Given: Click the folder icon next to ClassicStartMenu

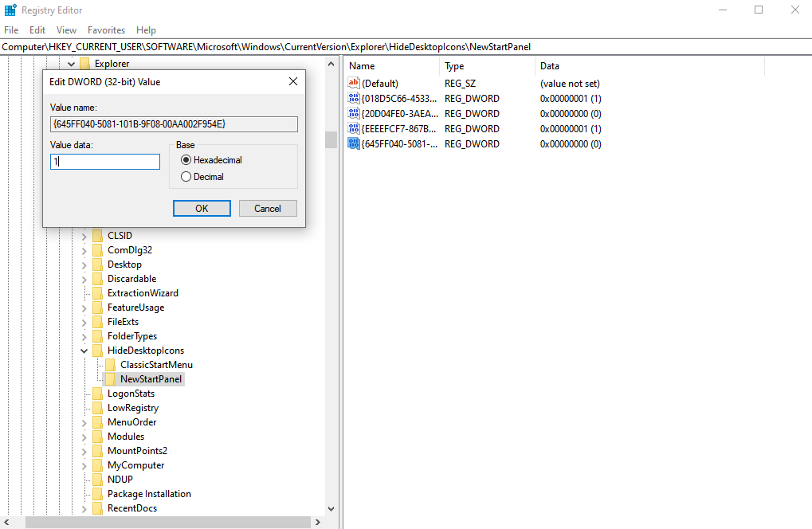Looking at the screenshot, I should (109, 364).
